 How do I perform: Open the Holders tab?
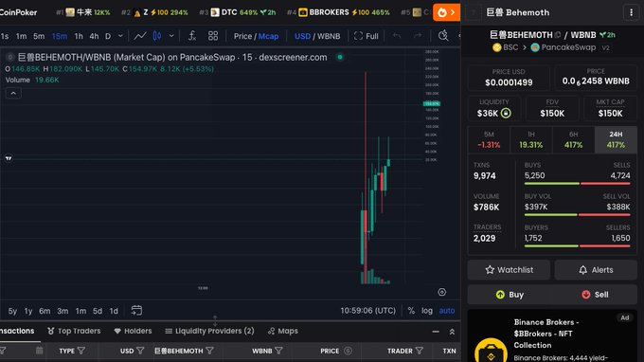[133, 331]
